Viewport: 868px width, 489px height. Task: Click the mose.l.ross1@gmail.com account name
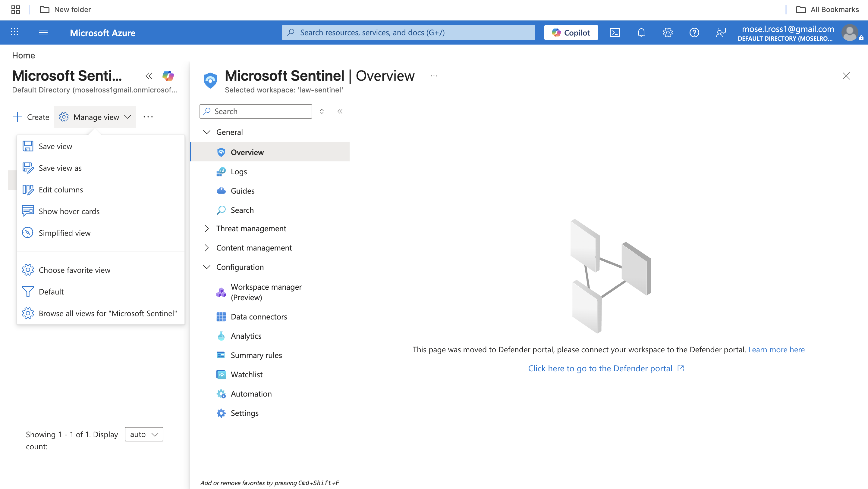pyautogui.click(x=788, y=29)
